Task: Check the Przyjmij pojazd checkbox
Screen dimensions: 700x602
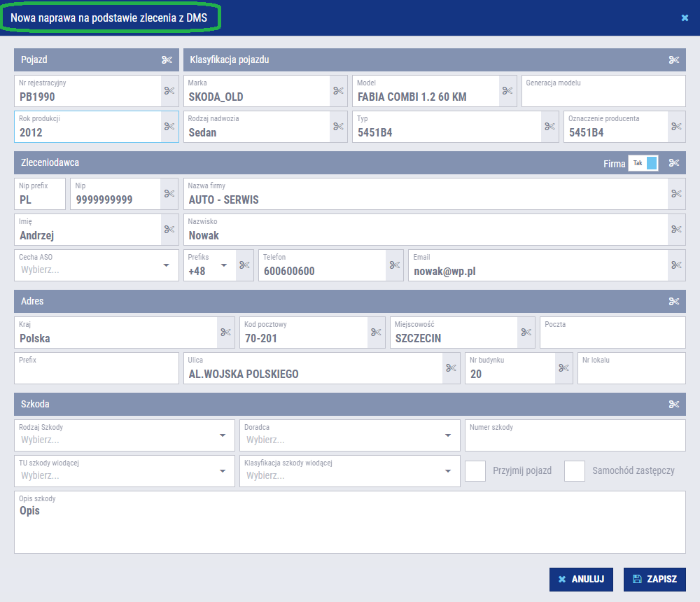Action: [x=475, y=471]
